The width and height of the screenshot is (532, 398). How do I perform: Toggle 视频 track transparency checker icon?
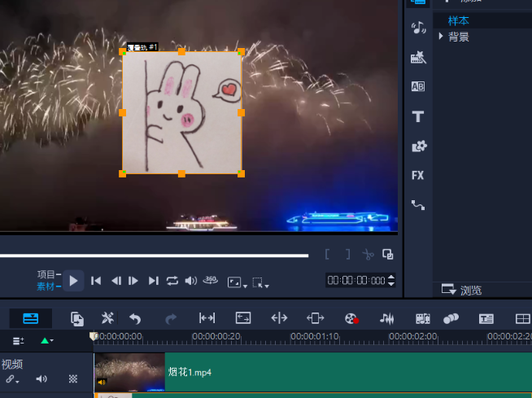pos(73,378)
